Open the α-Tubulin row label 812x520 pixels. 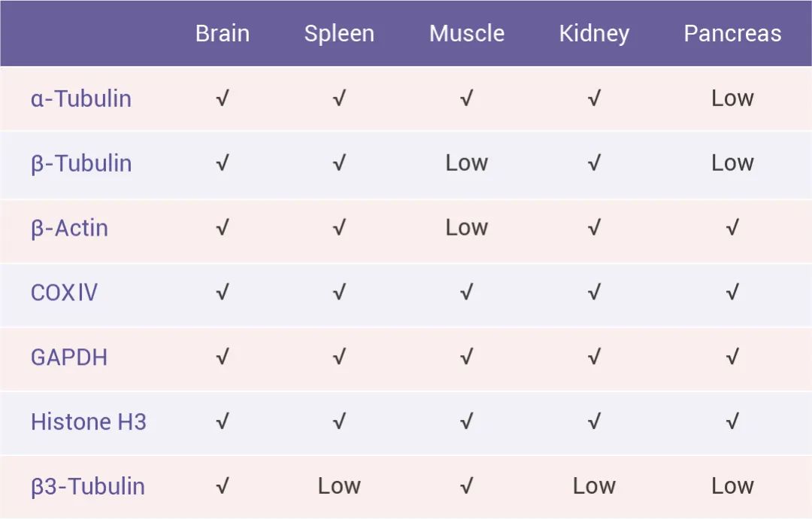tap(81, 99)
